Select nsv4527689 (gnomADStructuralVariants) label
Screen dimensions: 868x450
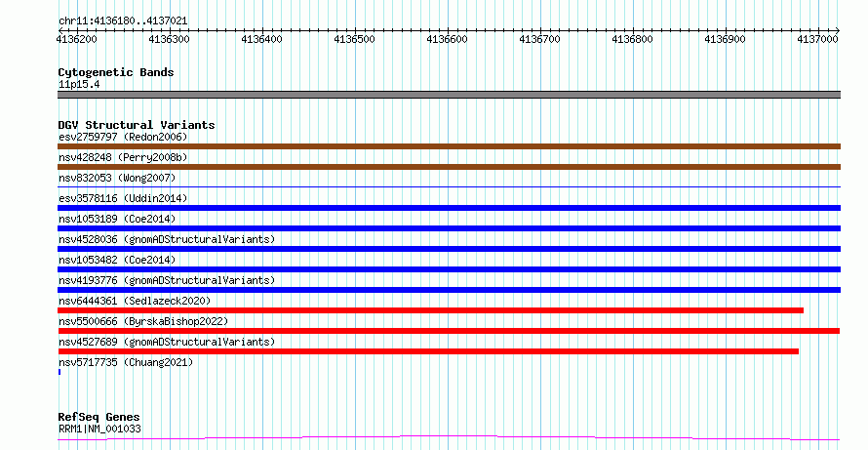tap(167, 342)
